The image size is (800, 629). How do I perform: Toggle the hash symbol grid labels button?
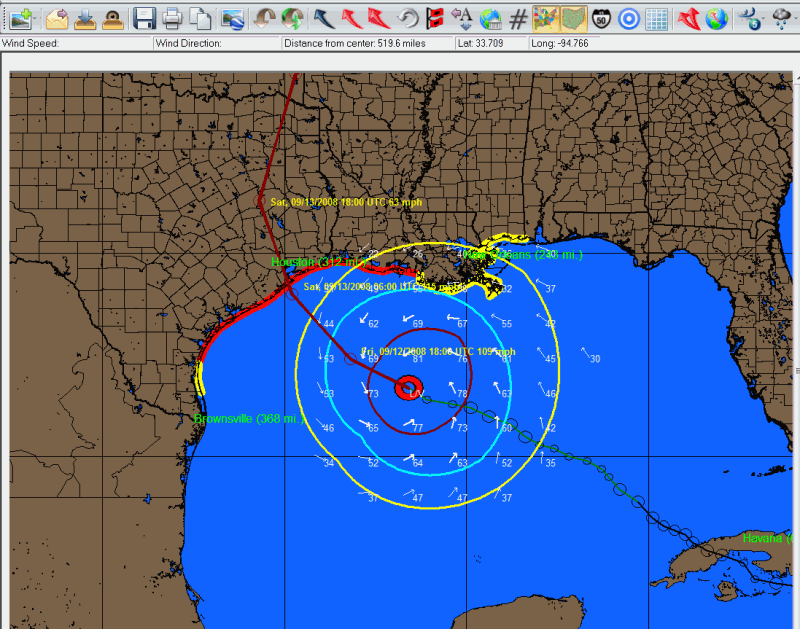tap(518, 18)
